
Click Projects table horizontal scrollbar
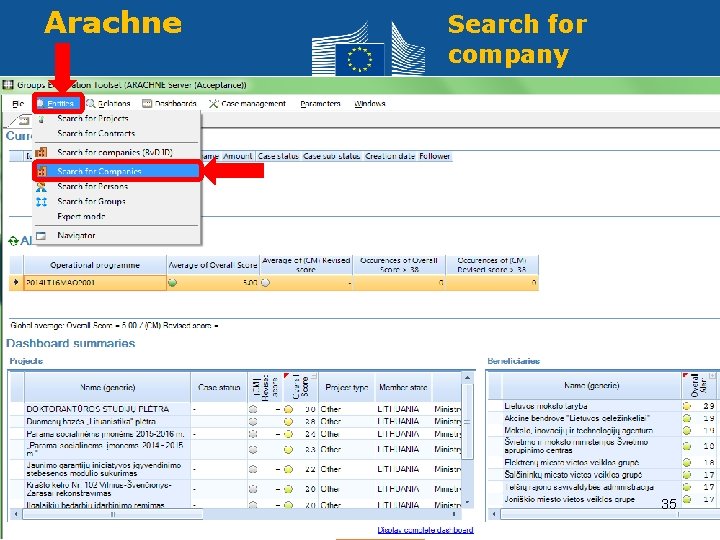coord(236,514)
